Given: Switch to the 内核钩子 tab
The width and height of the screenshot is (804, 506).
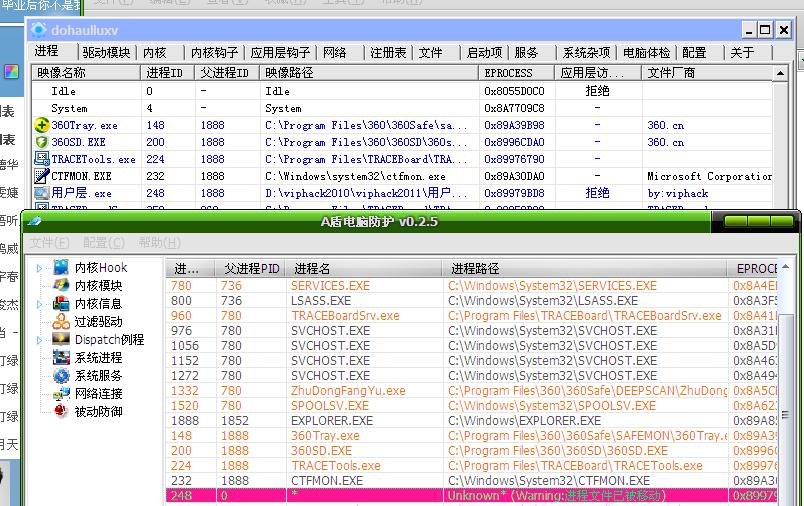Looking at the screenshot, I should pos(214,52).
